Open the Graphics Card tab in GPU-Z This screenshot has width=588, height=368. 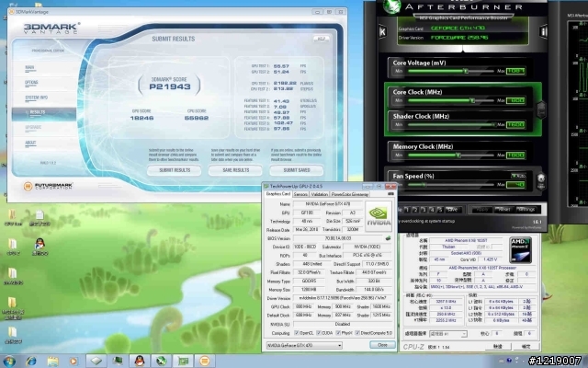[277, 194]
